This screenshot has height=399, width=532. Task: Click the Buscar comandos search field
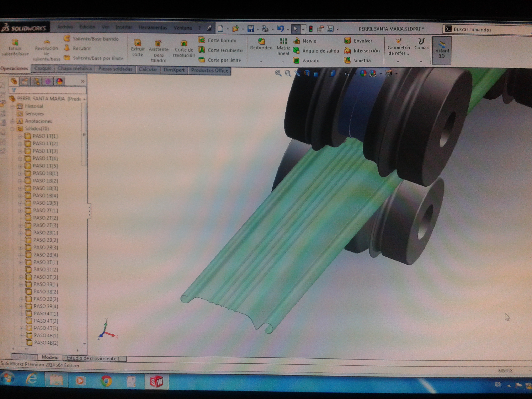(x=488, y=30)
